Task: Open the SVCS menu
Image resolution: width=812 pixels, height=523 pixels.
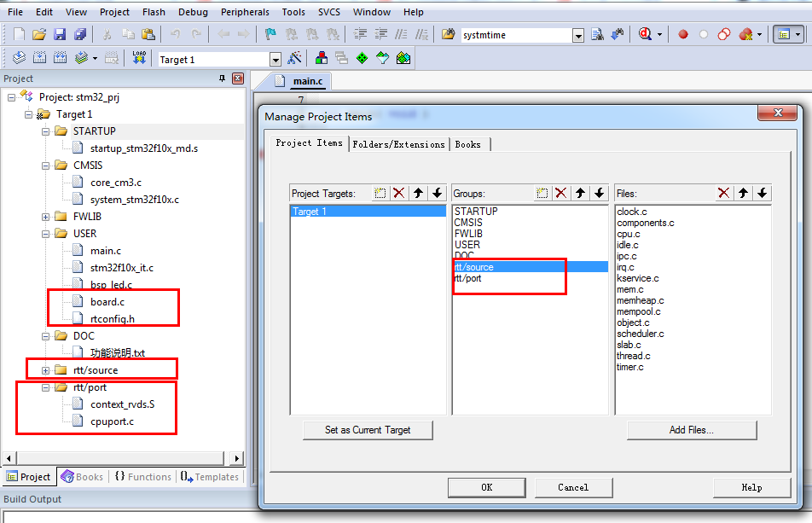Action: coord(329,12)
